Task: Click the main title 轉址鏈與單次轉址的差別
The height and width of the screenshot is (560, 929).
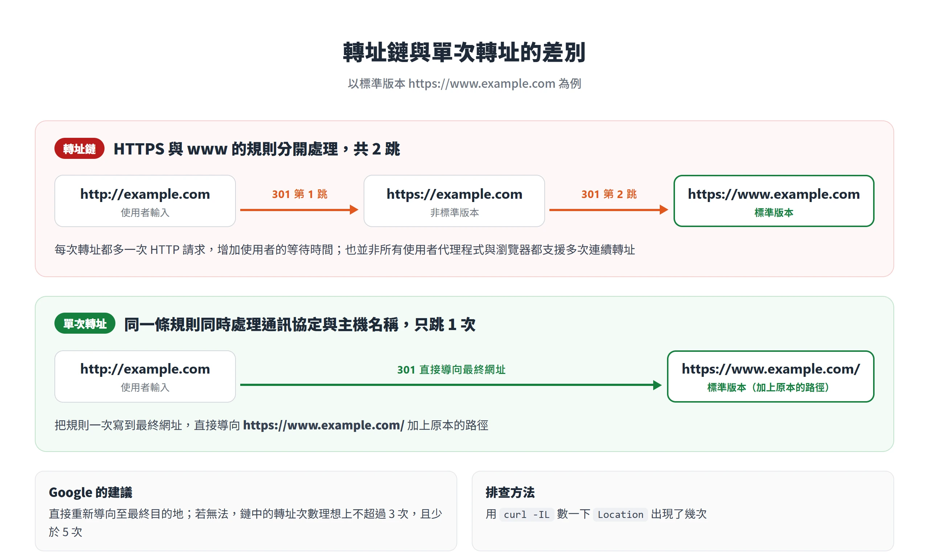Action: [x=464, y=52]
